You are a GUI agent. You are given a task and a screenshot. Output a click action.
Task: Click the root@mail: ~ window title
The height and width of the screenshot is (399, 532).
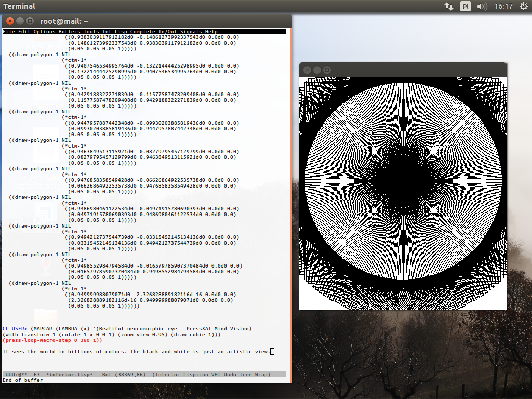pos(64,21)
